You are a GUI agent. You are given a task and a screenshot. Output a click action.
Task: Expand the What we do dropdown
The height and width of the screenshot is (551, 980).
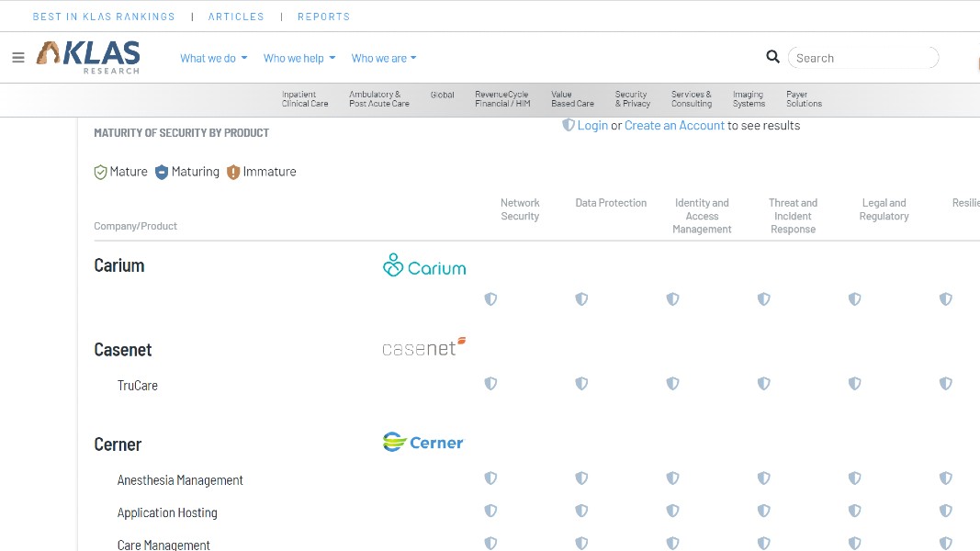tap(214, 58)
